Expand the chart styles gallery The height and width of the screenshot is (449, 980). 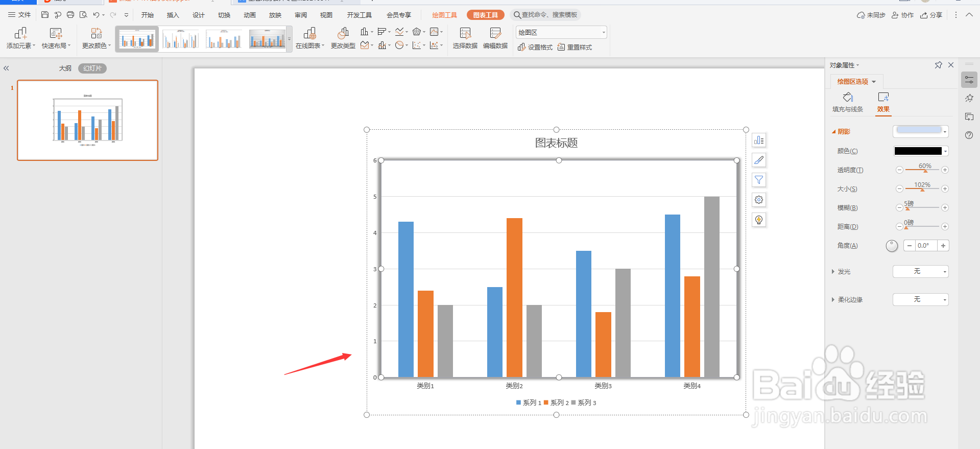click(x=289, y=39)
